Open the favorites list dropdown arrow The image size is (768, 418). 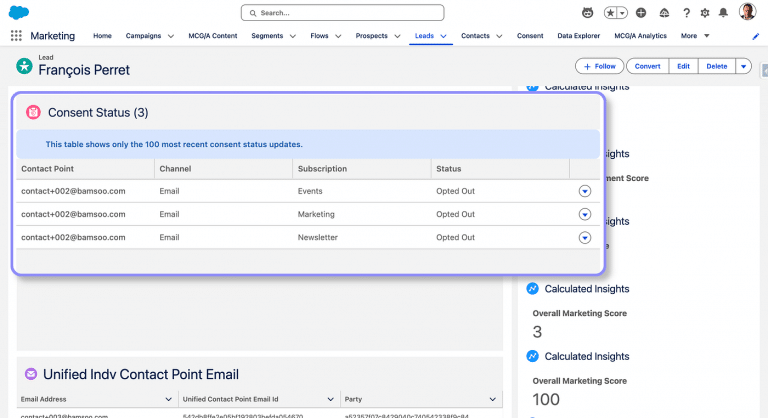pos(622,13)
